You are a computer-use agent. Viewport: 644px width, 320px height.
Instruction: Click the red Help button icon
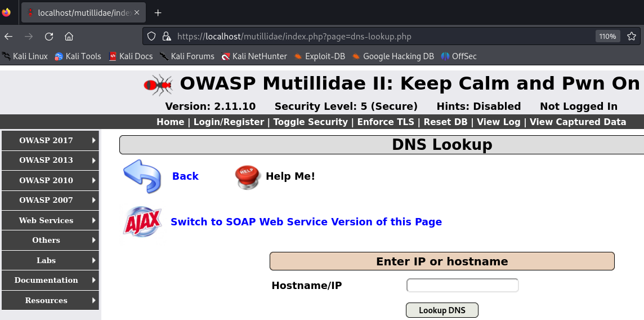[x=248, y=177]
